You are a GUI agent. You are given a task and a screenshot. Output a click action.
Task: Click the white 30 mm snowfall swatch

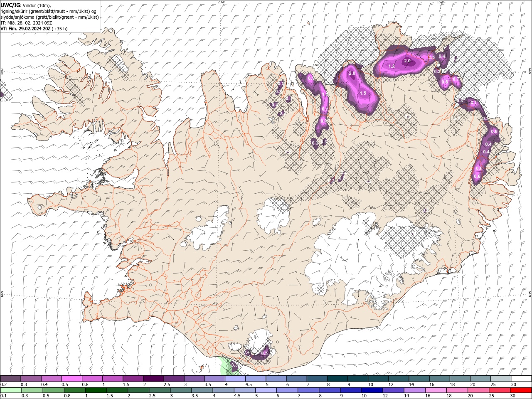pyautogui.click(x=521, y=378)
